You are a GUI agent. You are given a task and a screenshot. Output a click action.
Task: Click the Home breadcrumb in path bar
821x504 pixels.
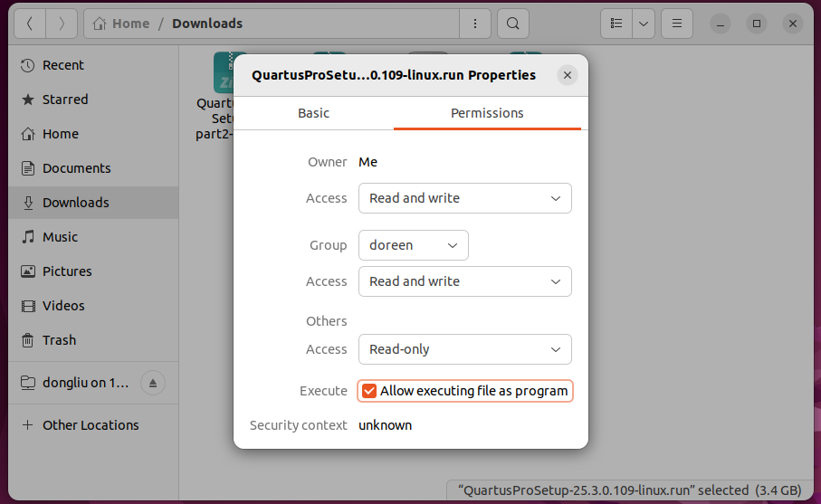121,24
